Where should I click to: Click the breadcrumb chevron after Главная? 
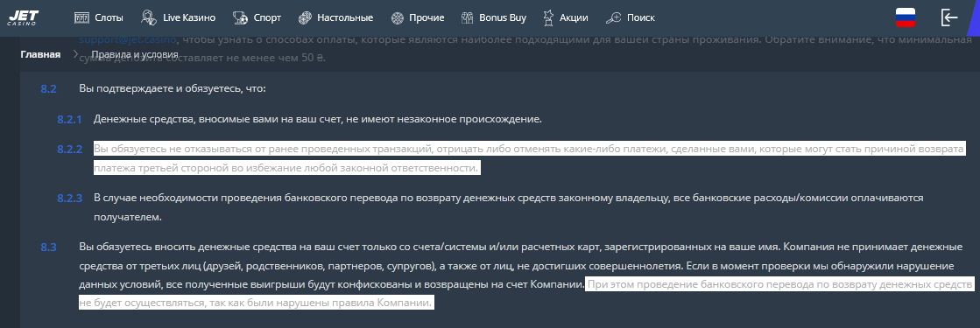(75, 54)
